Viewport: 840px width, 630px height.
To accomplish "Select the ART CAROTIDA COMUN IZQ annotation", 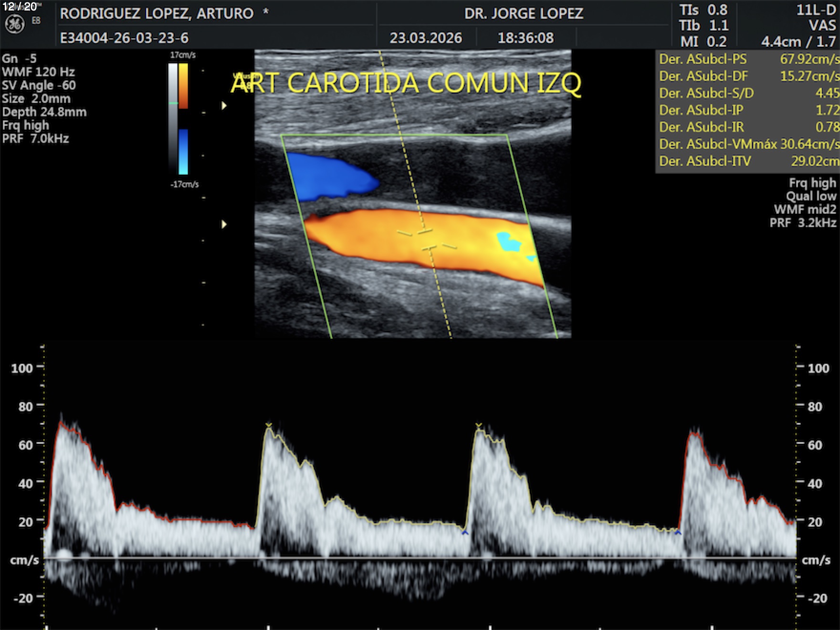I will coord(406,83).
